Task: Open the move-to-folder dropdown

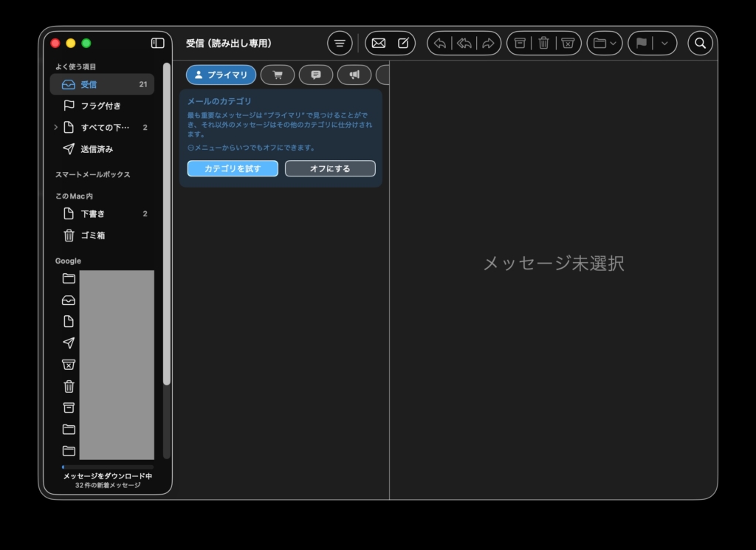Action: (x=605, y=43)
